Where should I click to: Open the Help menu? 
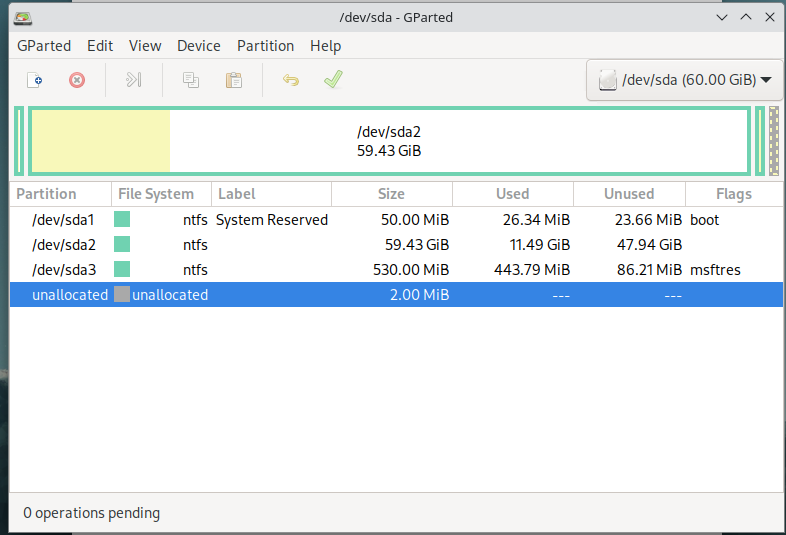tap(325, 46)
